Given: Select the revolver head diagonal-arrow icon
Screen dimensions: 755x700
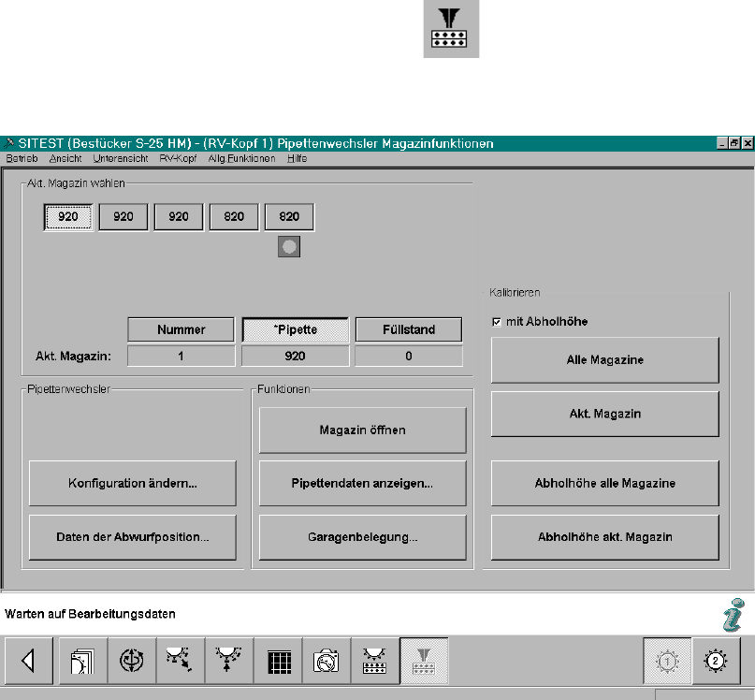Looking at the screenshot, I should tap(181, 661).
